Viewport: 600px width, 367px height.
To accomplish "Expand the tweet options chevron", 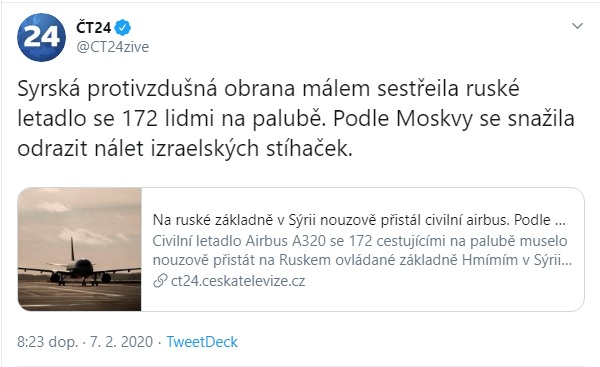I will coord(577,26).
